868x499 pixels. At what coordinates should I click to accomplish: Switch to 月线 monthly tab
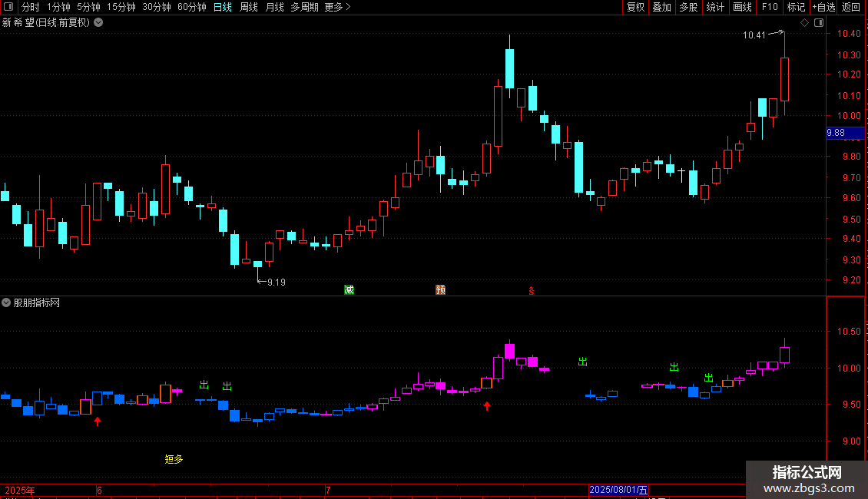coord(274,7)
